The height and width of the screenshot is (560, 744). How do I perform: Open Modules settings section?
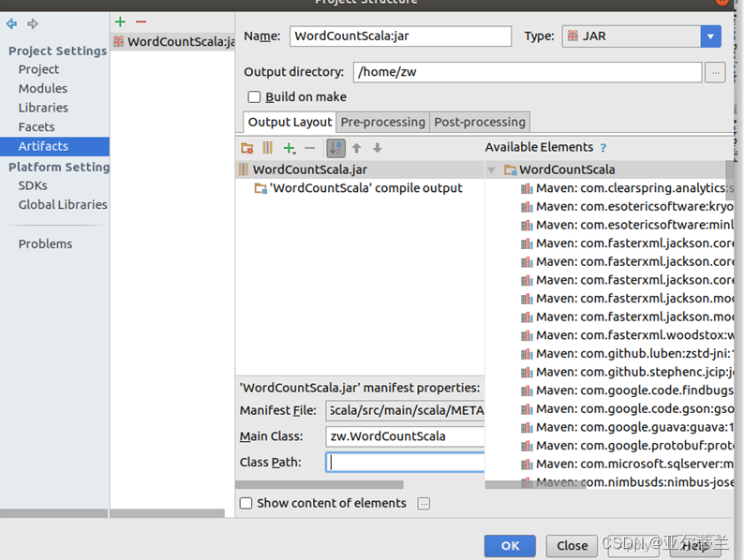[43, 89]
